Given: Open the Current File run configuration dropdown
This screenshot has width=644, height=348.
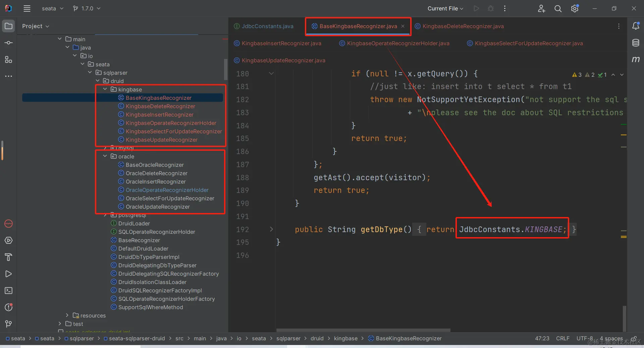Looking at the screenshot, I should (445, 8).
